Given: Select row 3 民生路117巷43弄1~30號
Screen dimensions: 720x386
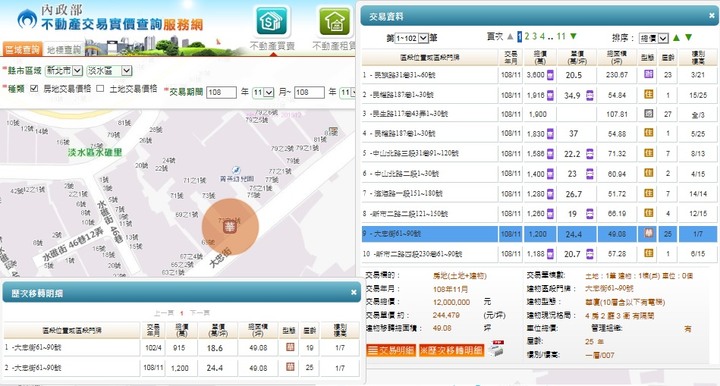Looking at the screenshot, I should (x=540, y=113).
